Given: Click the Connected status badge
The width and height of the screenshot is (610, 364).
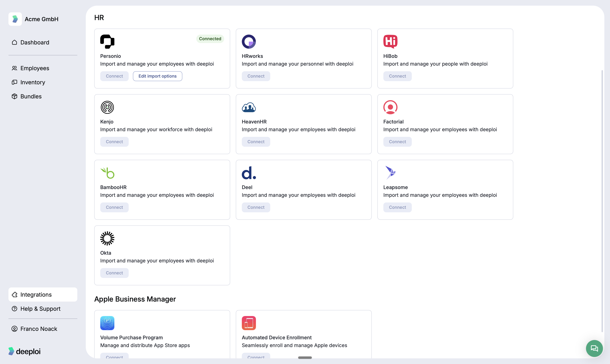Looking at the screenshot, I should [210, 39].
